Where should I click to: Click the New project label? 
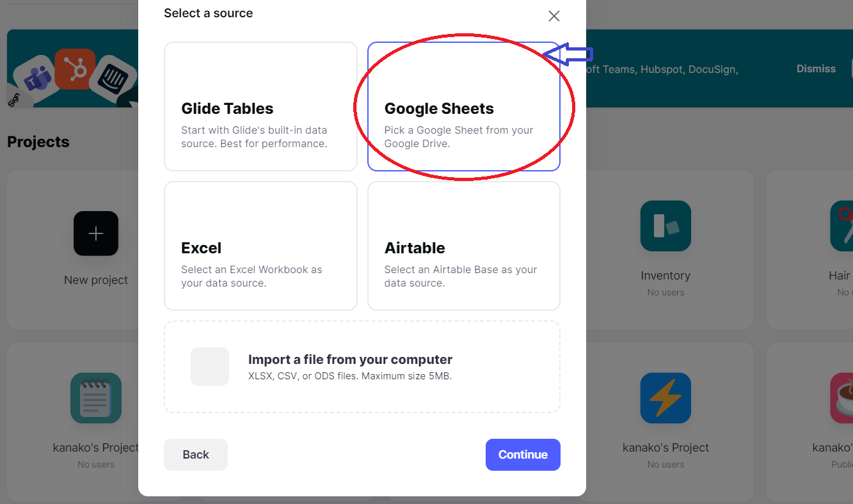click(x=96, y=280)
